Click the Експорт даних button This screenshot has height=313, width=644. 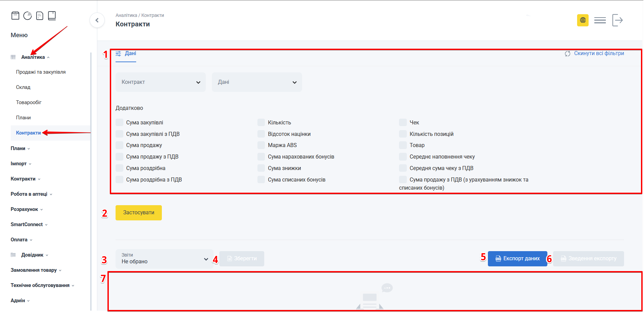(x=517, y=259)
